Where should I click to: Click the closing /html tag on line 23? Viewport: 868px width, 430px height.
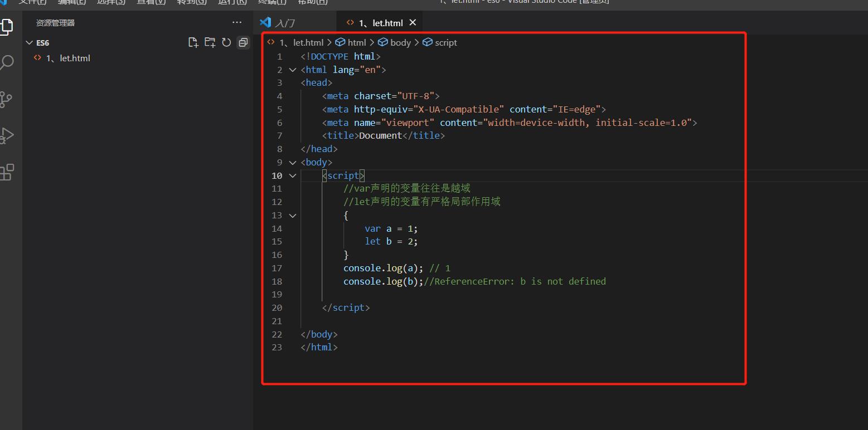pos(319,347)
